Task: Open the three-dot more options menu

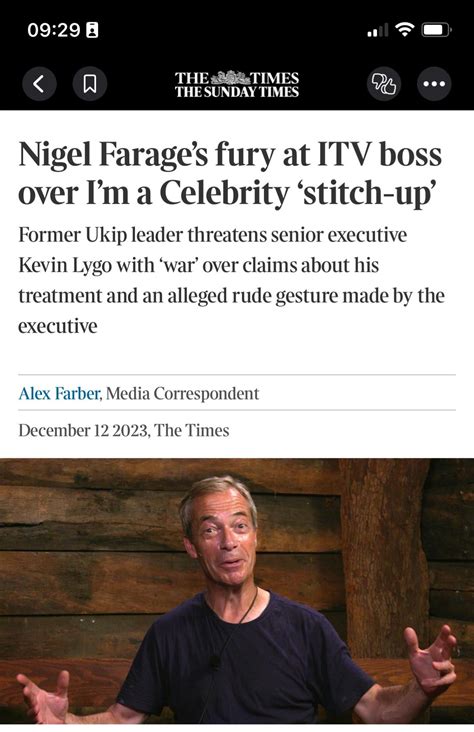Action: pyautogui.click(x=434, y=84)
